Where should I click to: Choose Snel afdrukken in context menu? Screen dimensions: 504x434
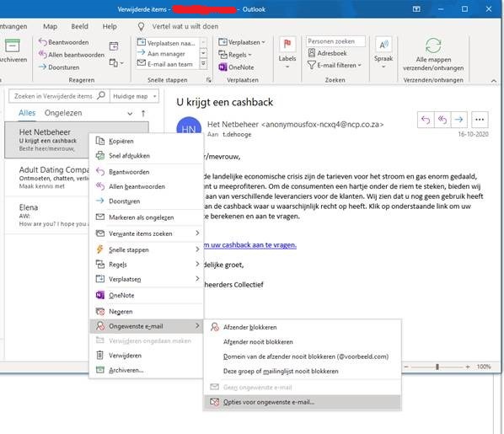tap(147, 156)
